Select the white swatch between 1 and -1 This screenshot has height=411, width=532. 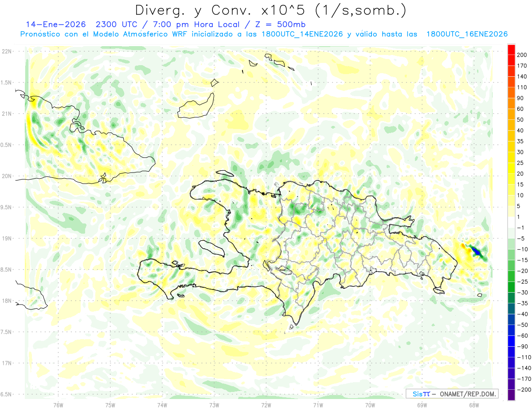[511, 222]
